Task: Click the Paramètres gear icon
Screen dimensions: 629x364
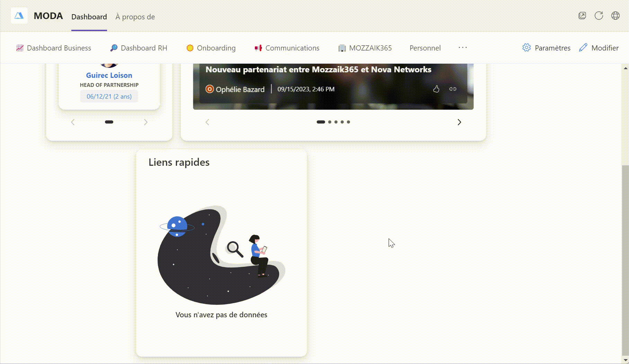Action: click(526, 48)
